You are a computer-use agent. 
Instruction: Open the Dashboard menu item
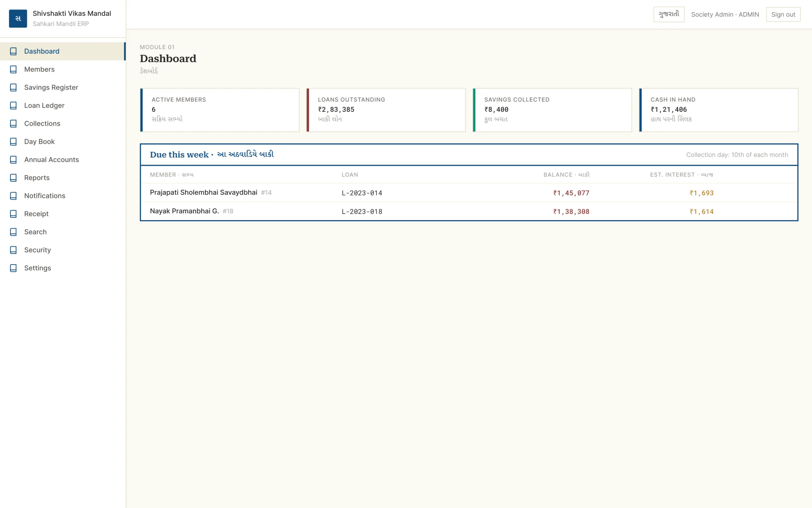coord(63,51)
